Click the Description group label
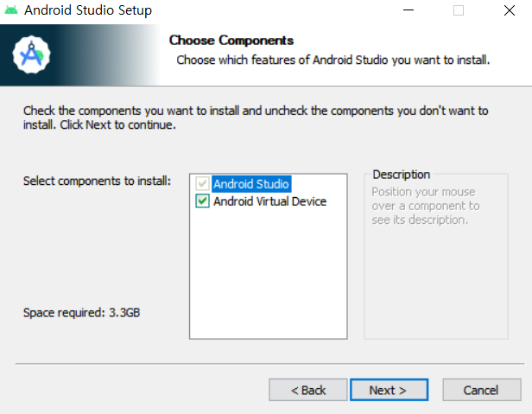Viewport: 532px width, 414px height. click(402, 175)
